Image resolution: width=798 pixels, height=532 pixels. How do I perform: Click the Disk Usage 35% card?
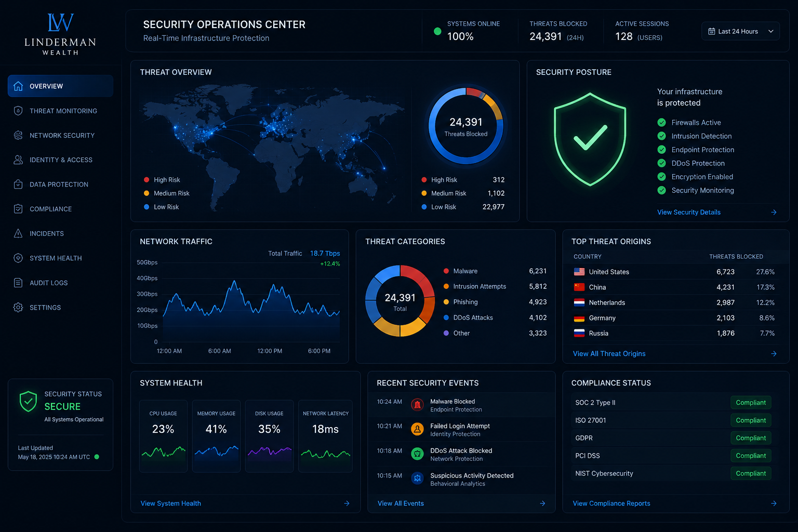[269, 436]
